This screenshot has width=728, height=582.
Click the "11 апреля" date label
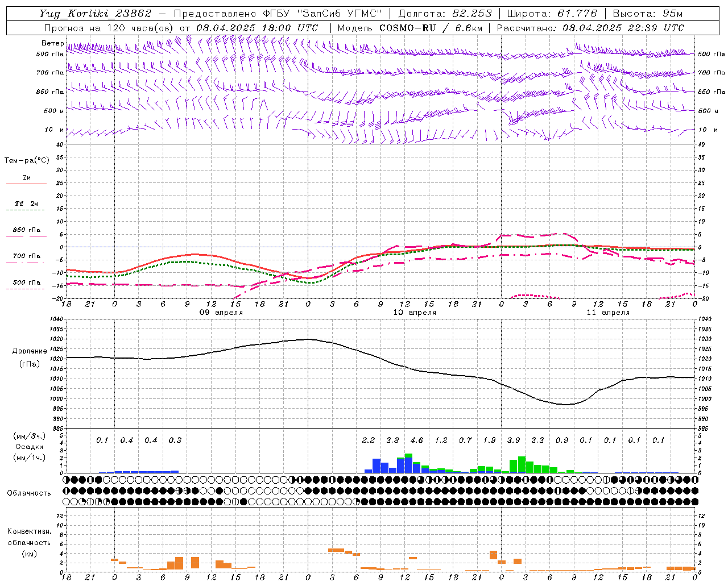click(x=608, y=313)
